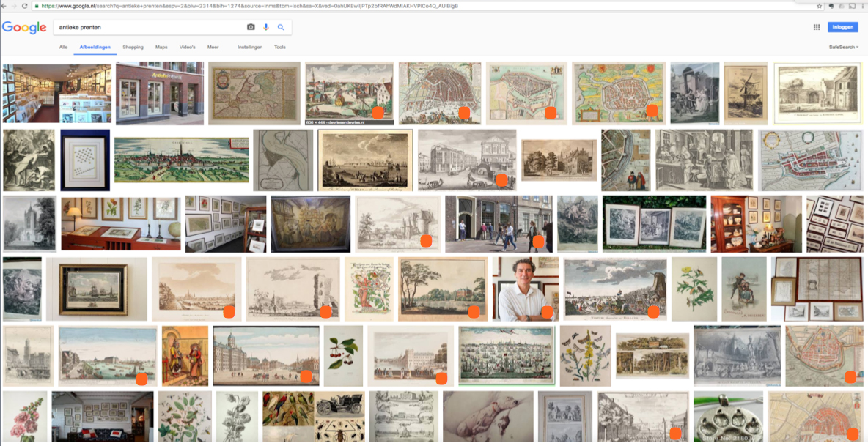Open the red cabinet with porcelain thumbnail
868x446 pixels.
(756, 224)
